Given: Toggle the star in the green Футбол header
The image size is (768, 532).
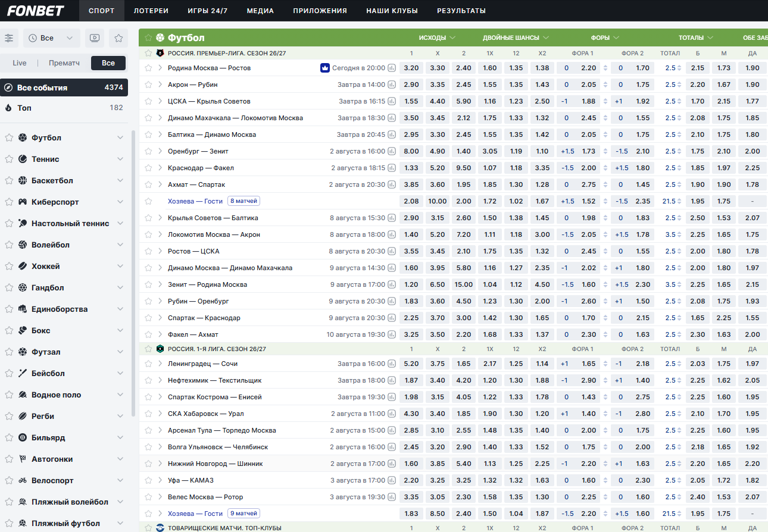Looking at the screenshot, I should coord(148,37).
